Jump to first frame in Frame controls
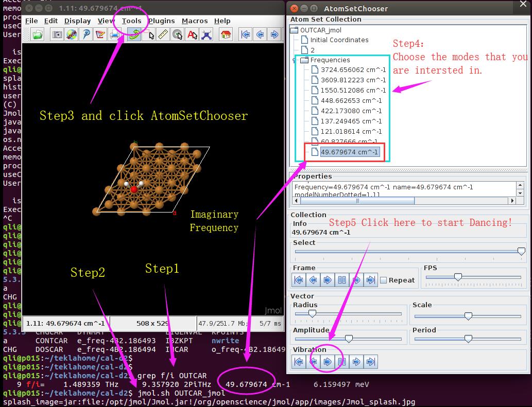The width and height of the screenshot is (532, 407). pos(298,280)
